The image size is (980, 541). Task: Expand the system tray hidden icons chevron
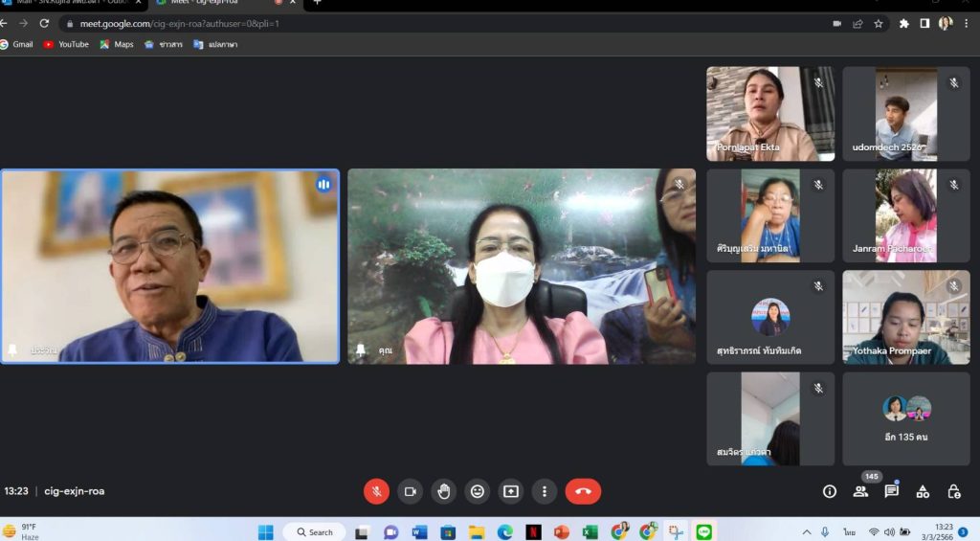[807, 532]
